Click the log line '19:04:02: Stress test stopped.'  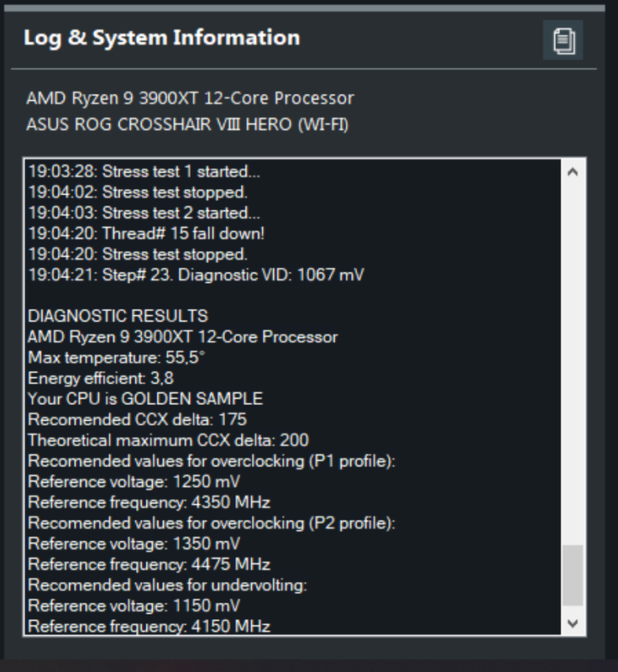tap(138, 192)
